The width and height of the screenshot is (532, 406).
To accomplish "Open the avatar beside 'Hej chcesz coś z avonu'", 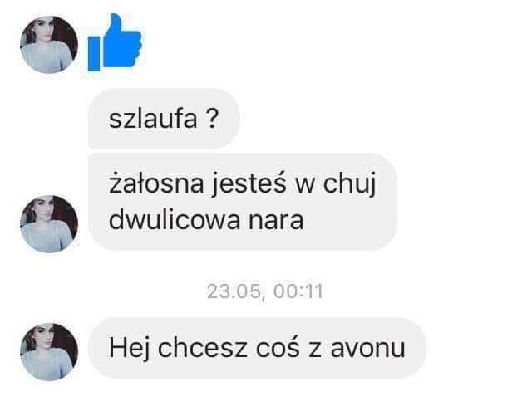I will pos(49,352).
